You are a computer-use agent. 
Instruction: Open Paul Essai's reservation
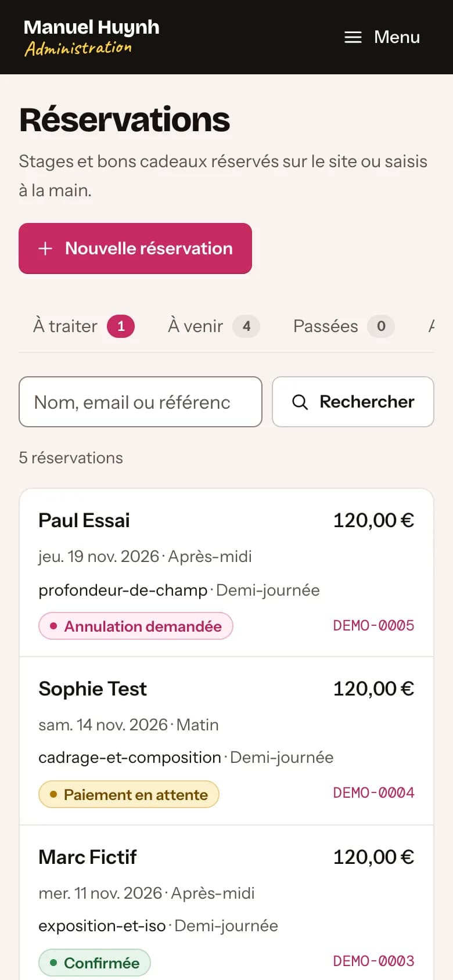click(x=227, y=573)
